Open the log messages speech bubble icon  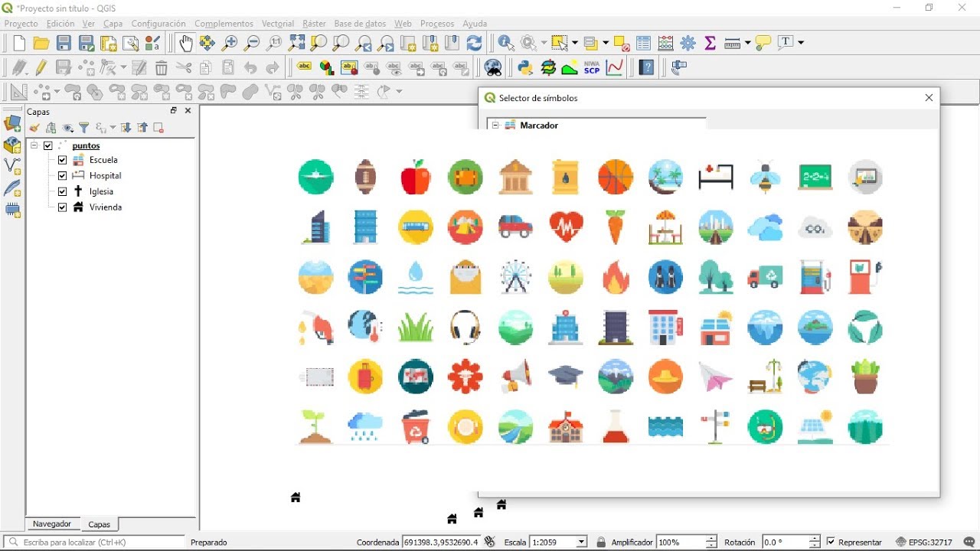(969, 542)
